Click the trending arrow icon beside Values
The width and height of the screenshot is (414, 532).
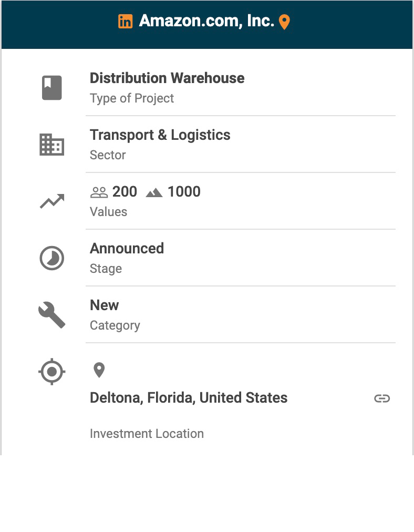(x=52, y=201)
